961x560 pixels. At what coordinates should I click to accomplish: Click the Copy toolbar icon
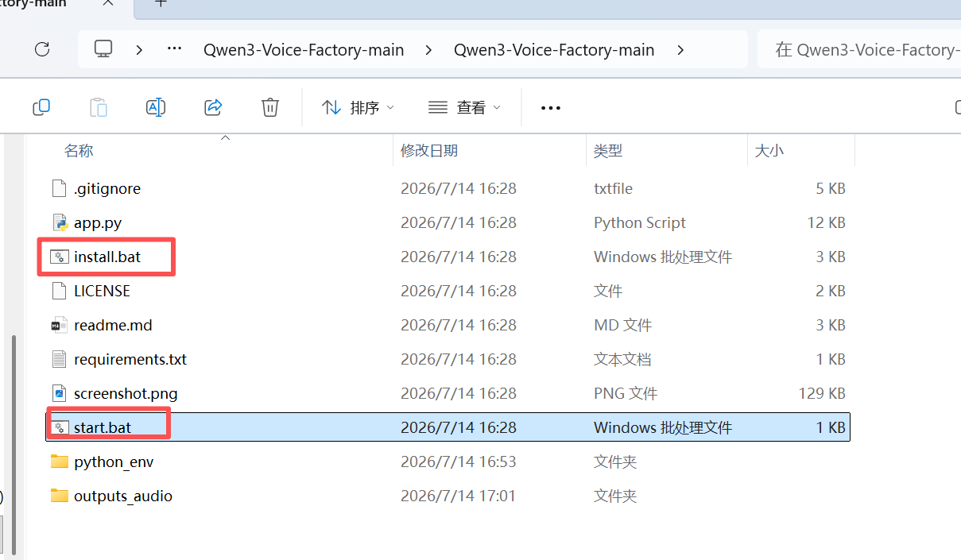click(41, 107)
